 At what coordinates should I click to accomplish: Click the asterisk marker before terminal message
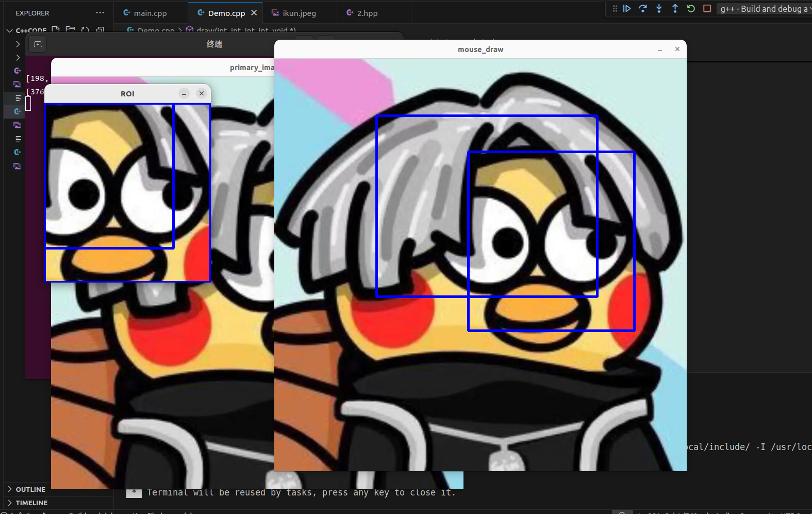(134, 493)
